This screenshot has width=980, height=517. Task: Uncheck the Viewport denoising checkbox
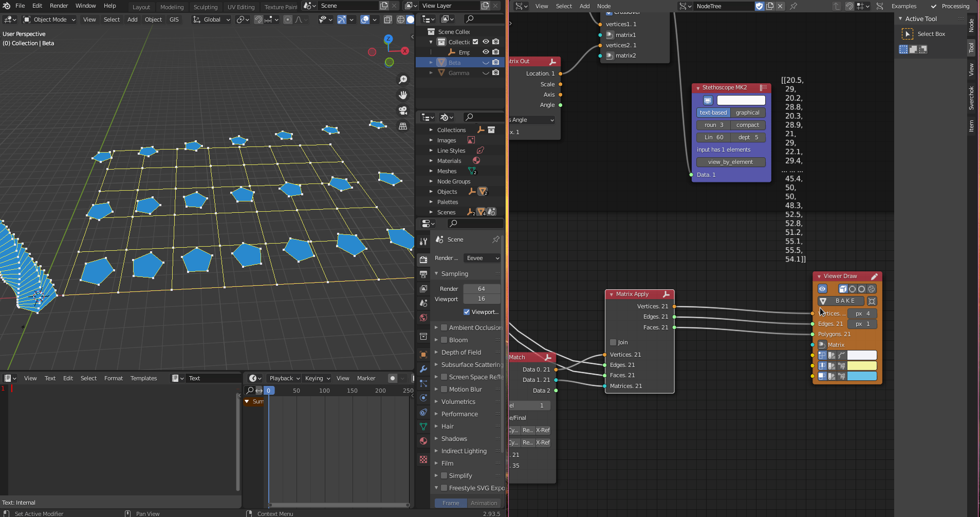pyautogui.click(x=467, y=312)
